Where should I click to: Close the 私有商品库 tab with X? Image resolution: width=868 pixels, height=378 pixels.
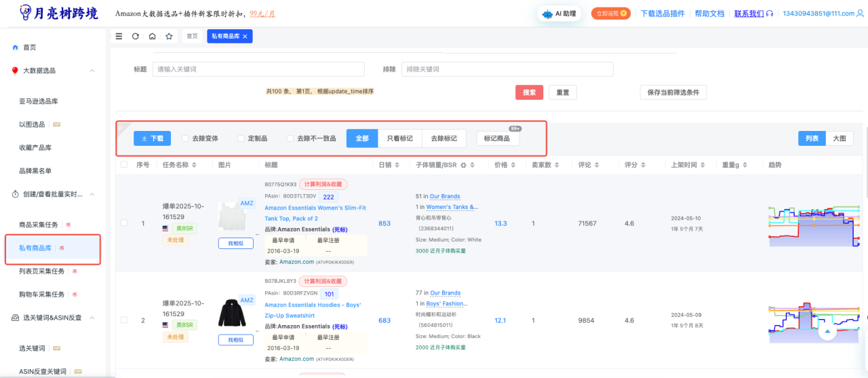245,36
